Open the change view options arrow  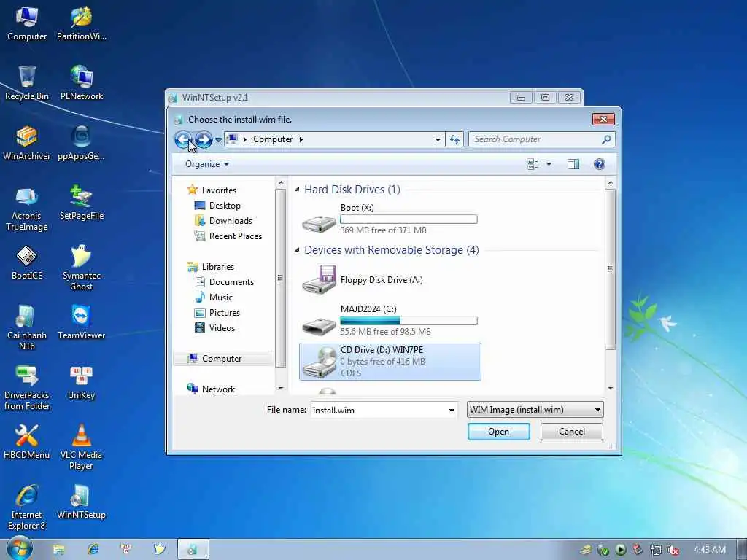click(x=549, y=164)
